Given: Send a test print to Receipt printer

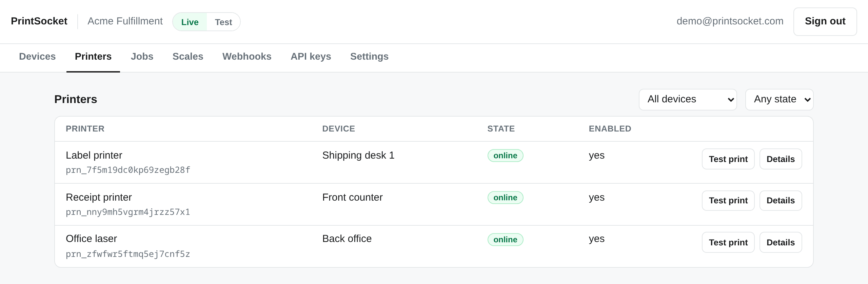Looking at the screenshot, I should pyautogui.click(x=728, y=201).
